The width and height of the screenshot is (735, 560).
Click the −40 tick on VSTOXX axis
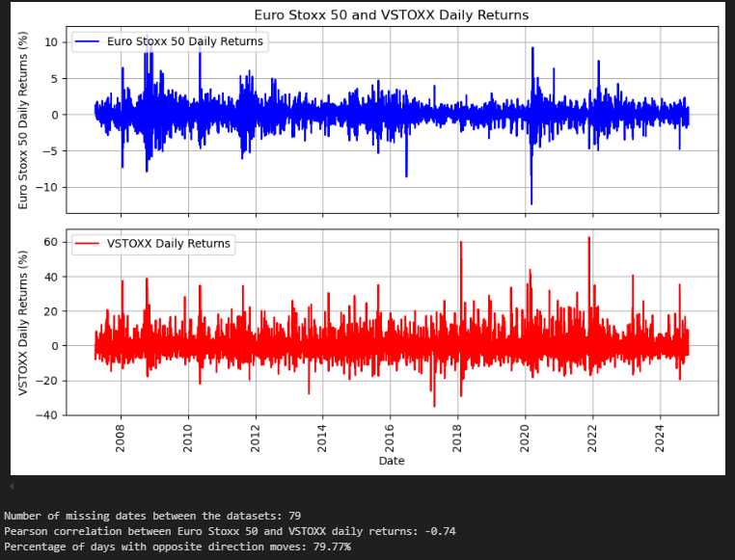click(x=47, y=414)
